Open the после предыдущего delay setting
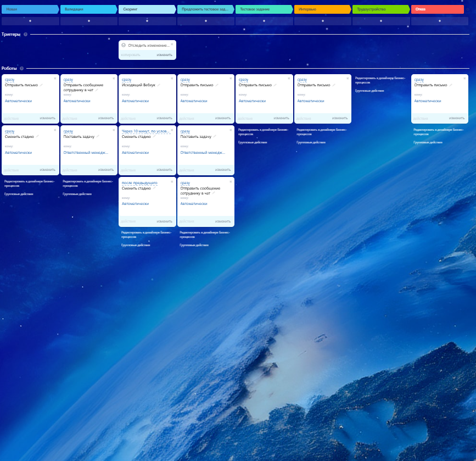Screen dimensions: 476x461 (139, 183)
